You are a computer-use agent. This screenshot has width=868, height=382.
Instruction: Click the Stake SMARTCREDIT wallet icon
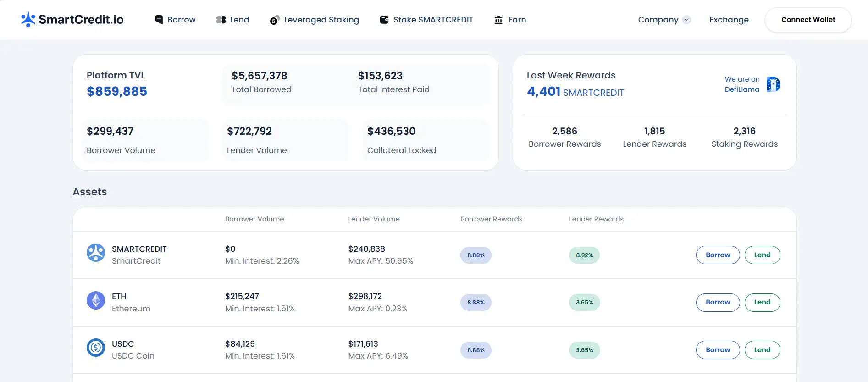click(384, 20)
